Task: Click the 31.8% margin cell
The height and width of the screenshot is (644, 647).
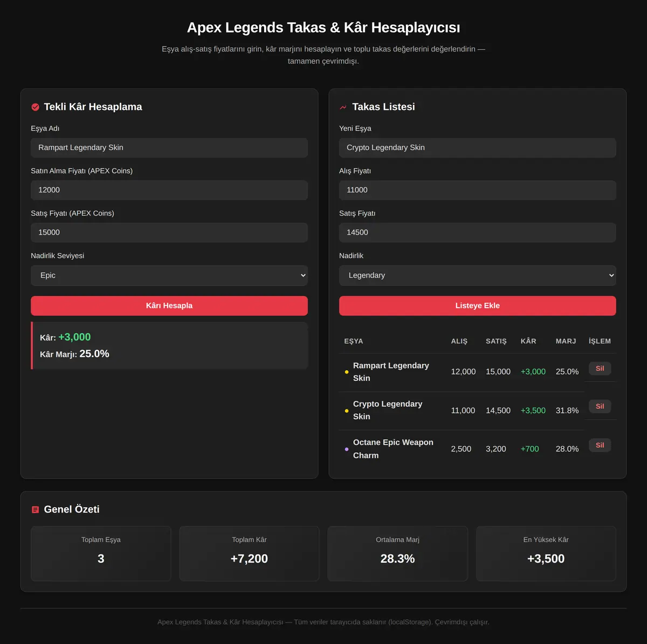Action: point(567,411)
